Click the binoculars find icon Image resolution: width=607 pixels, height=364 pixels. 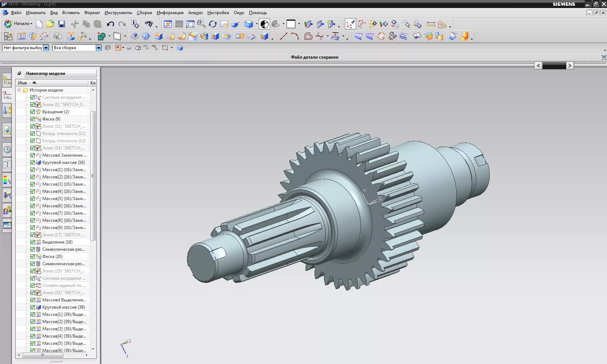click(x=149, y=24)
